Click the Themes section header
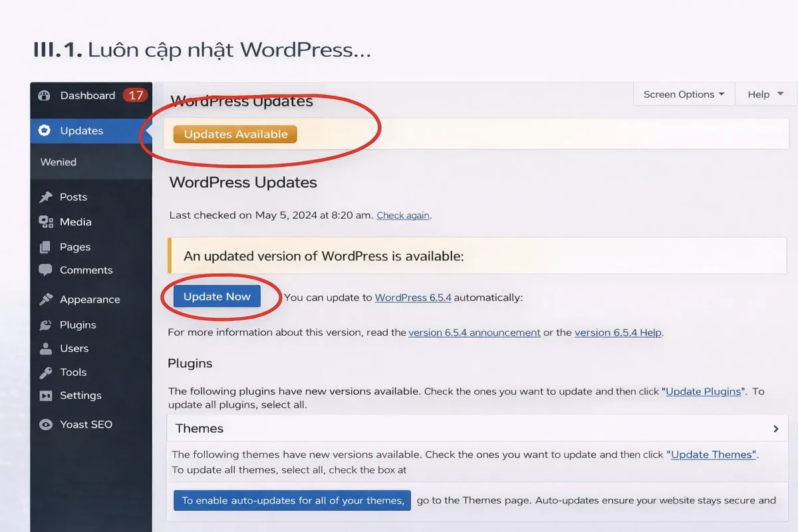 point(477,429)
